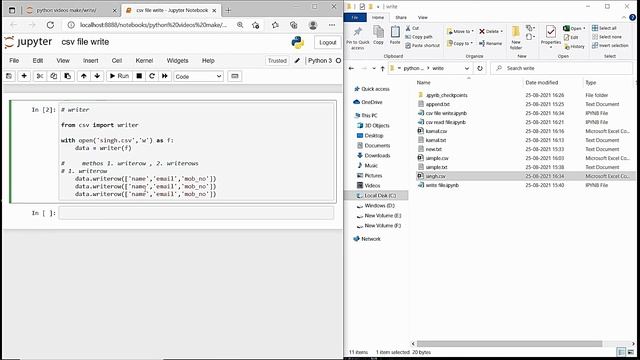The image size is (640, 360).
Task: Open Jupyter Insert menu
Action: [x=91, y=60]
